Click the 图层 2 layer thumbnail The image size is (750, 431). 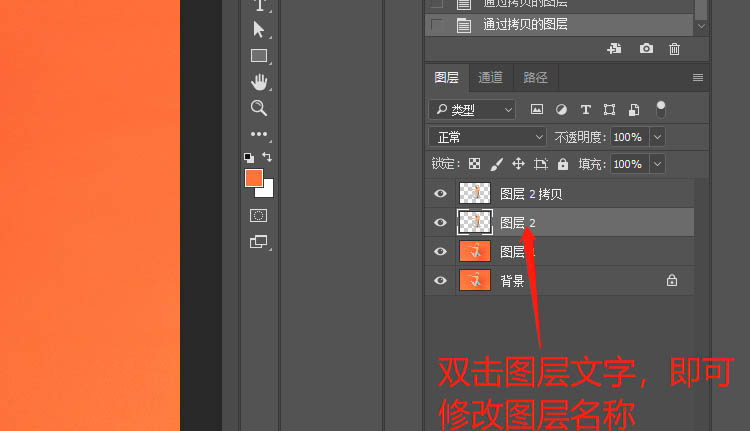coord(474,223)
